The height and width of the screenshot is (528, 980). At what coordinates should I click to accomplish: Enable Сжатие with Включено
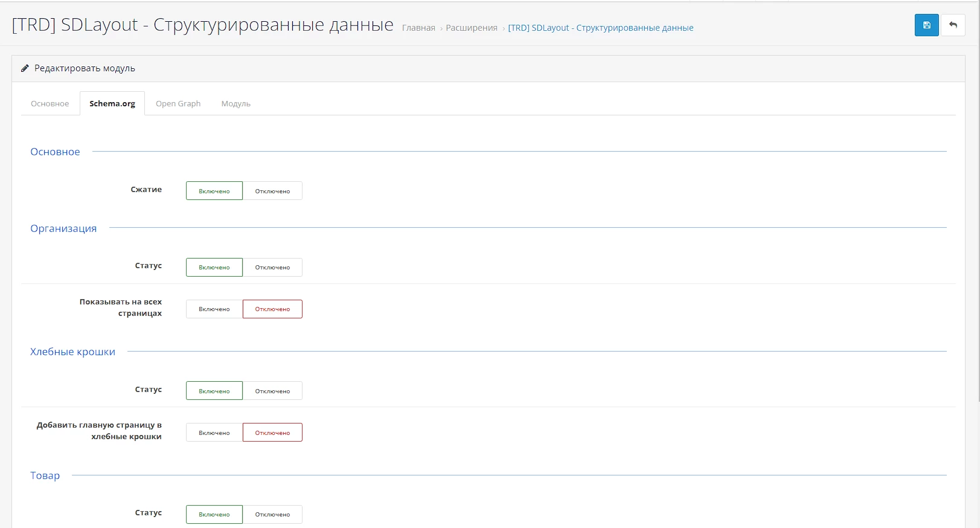(214, 191)
